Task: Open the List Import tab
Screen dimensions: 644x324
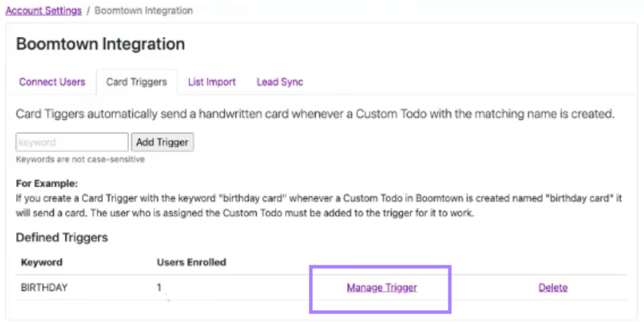Action: pos(212,82)
